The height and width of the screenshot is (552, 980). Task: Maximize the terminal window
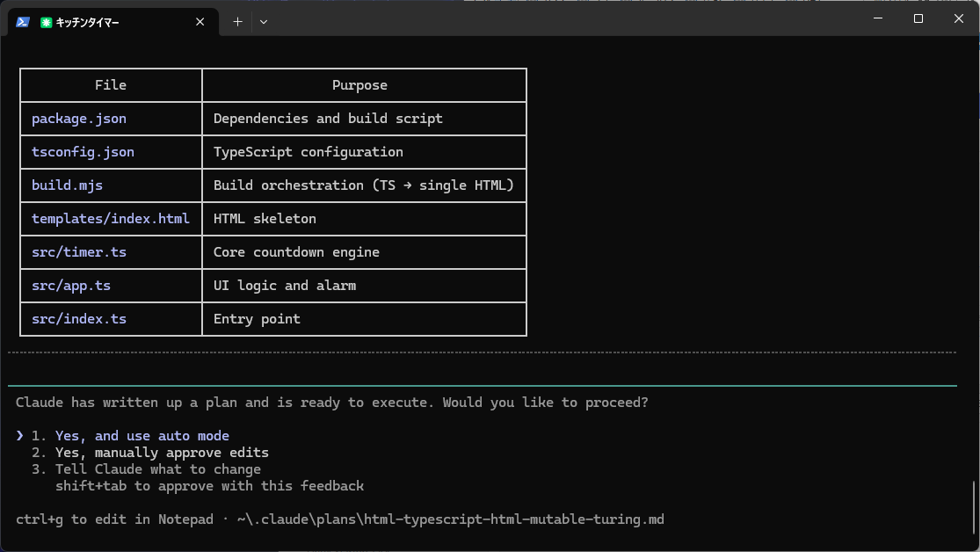tap(918, 18)
